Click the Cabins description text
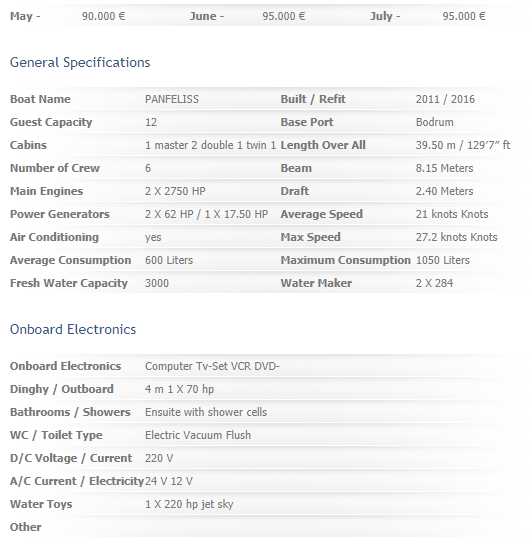The image size is (531, 549). click(210, 145)
